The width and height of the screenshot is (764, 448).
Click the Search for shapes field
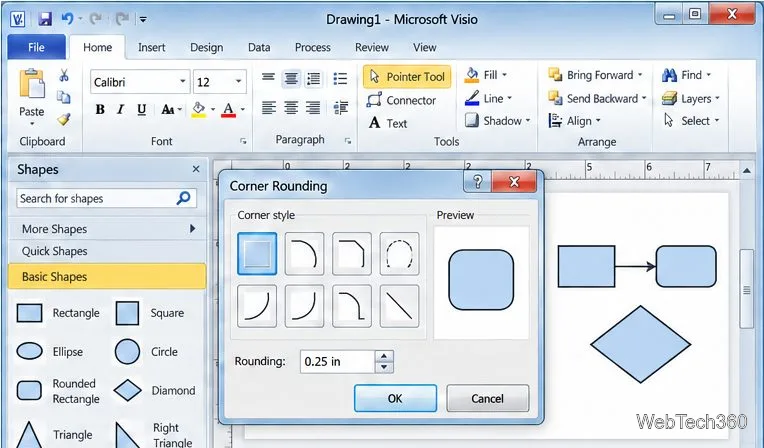coord(106,198)
